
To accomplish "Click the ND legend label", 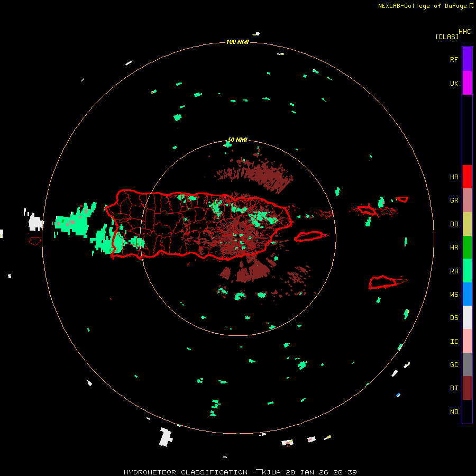I will click(454, 412).
